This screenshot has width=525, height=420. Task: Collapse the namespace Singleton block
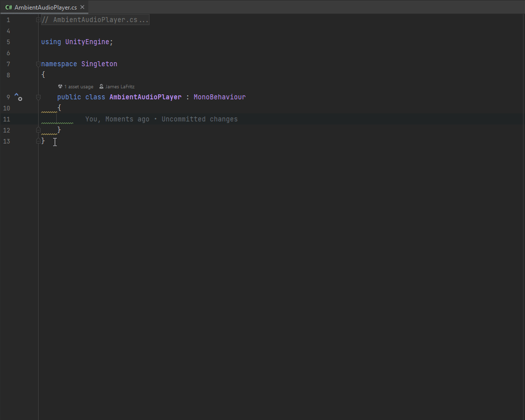[x=38, y=64]
